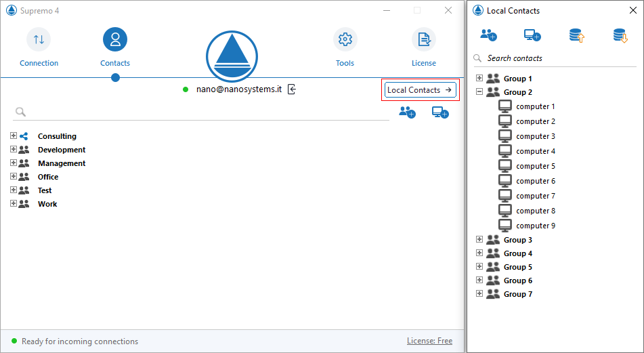Collapse Group 2 in Local Contacts
Image resolution: width=644 pixels, height=353 pixels.
[479, 91]
